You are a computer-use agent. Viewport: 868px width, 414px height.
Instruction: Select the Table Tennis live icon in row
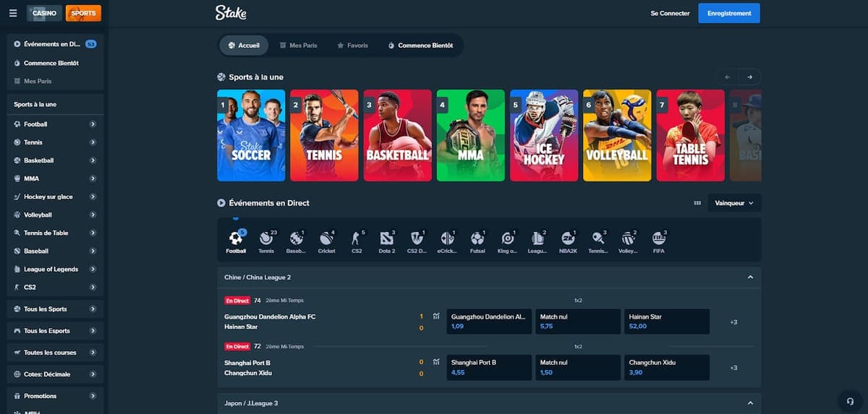click(x=598, y=241)
